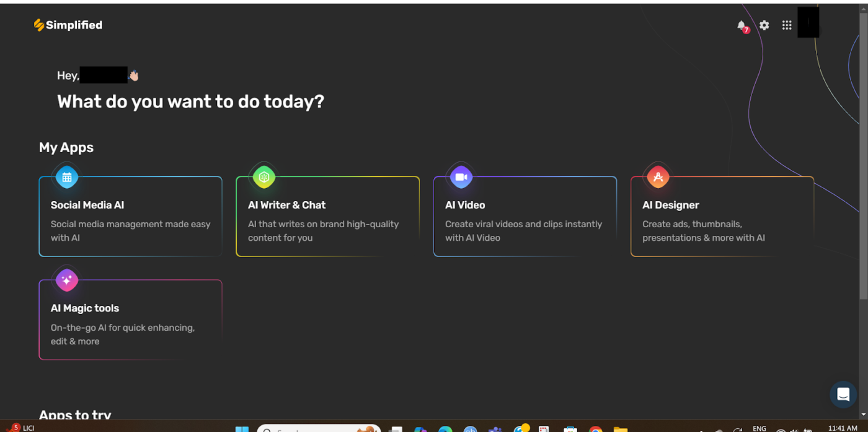This screenshot has width=868, height=432.
Task: Click the Simplified logo
Action: tap(67, 24)
